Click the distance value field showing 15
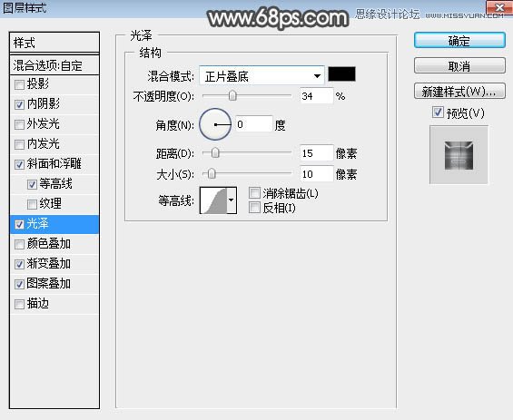Image resolution: width=513 pixels, height=420 pixels. (x=316, y=153)
